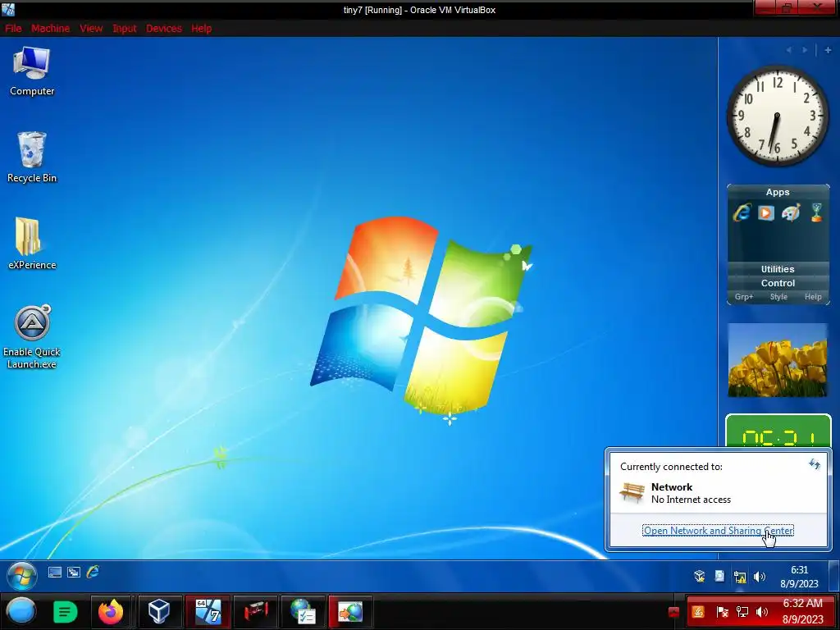Select the eXPerience folder icon
The image size is (840, 630).
coord(32,244)
